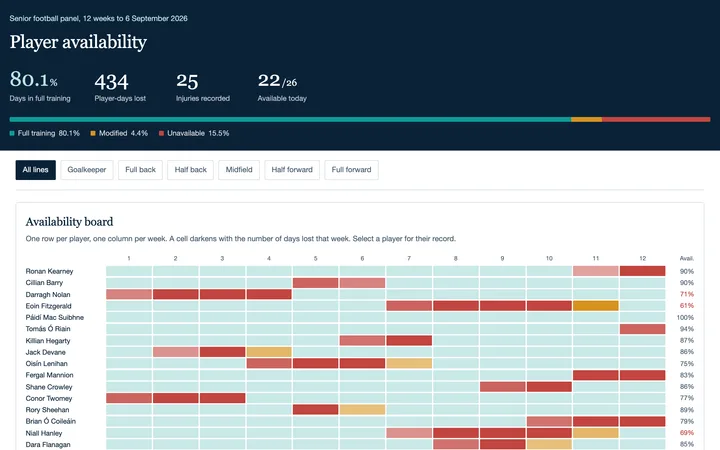The width and height of the screenshot is (720, 450).
Task: Select player Eoin Fitzgerald
Action: (x=48, y=306)
